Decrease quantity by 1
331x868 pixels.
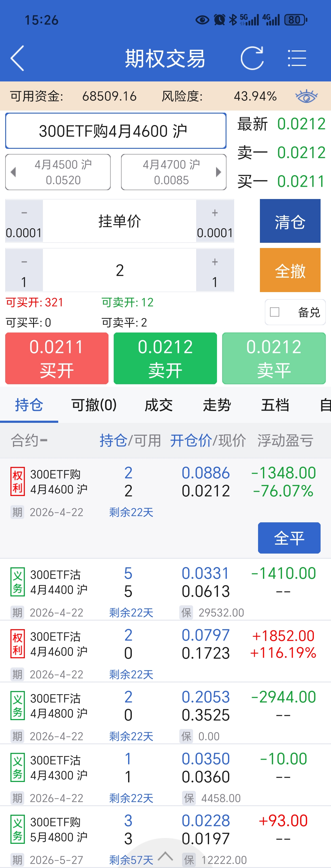[x=24, y=270]
